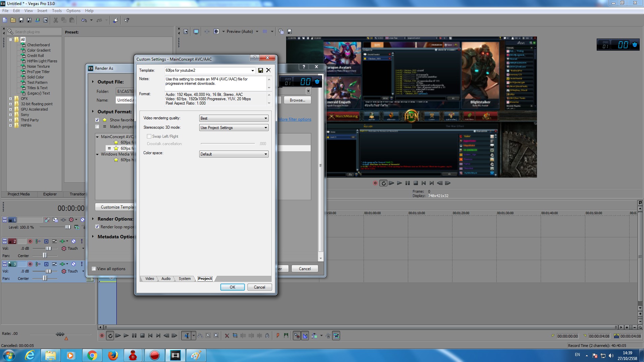Screen dimensions: 644x362
Task: Click Copy Snapshot to Clipboard icon in preview
Action: (x=281, y=32)
